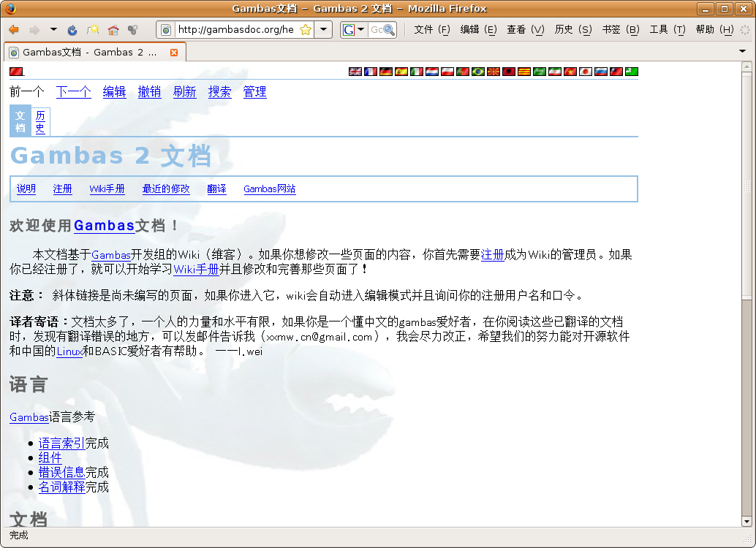
Task: Select the 历史 page tab
Action: click(40, 121)
